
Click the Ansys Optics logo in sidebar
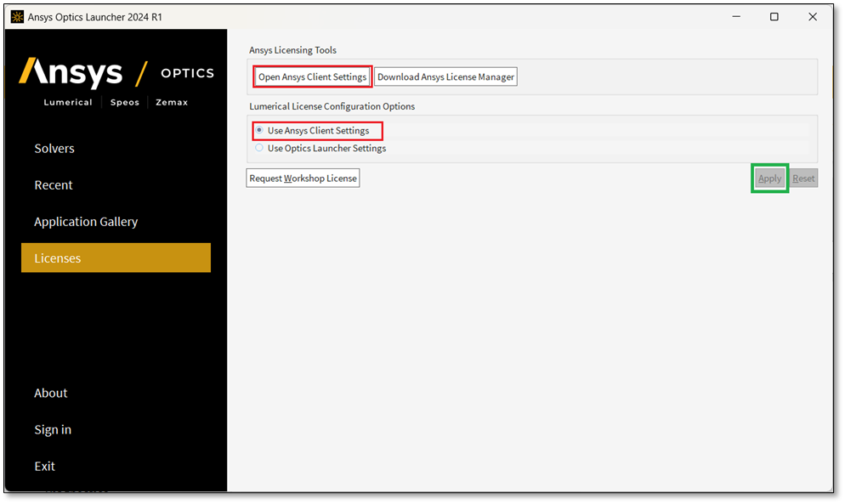(x=116, y=73)
